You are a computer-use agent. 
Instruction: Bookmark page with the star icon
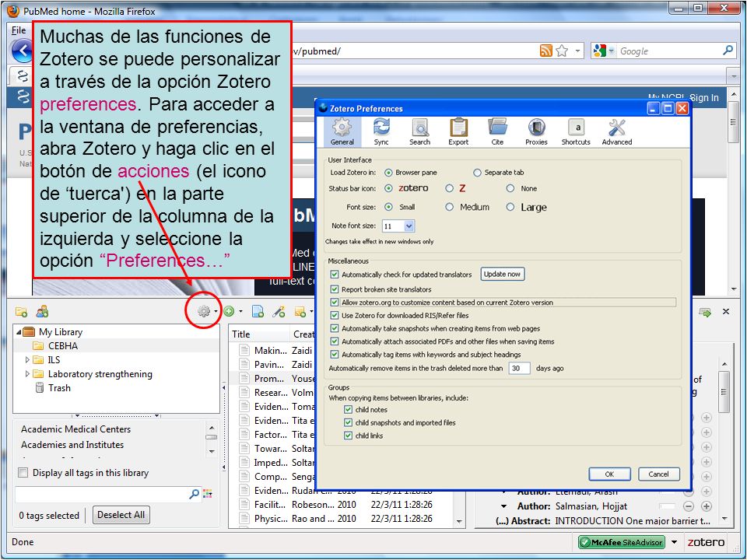pos(562,51)
